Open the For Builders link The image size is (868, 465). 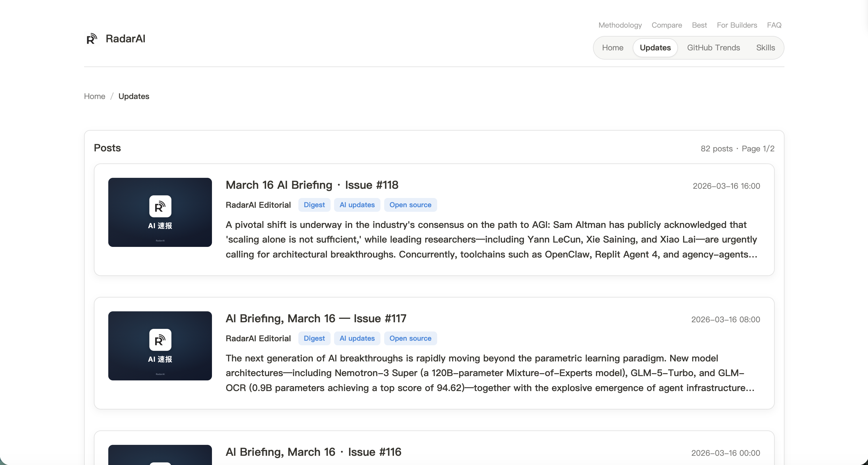[x=737, y=25]
